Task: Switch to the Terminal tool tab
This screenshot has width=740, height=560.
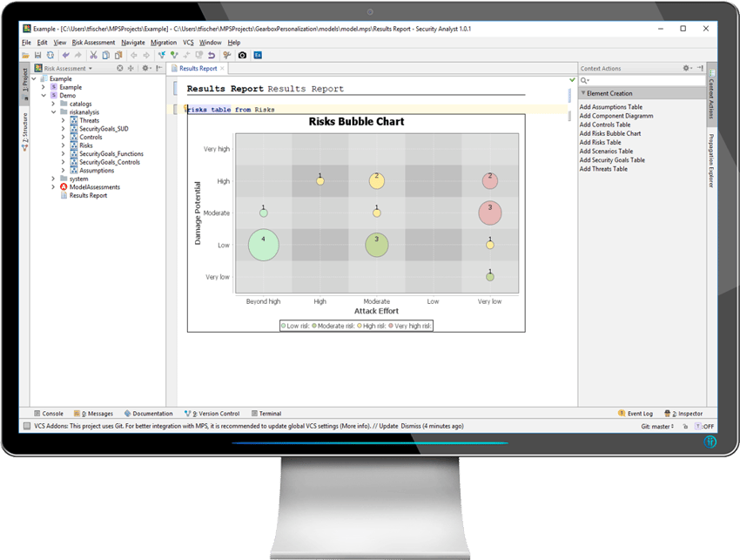Action: (266, 414)
